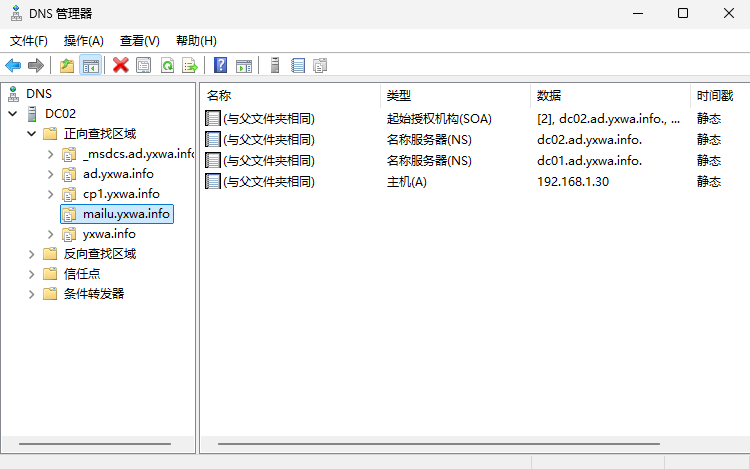Click the blue Back arrow in toolbar
Viewport: 750px width, 469px height.
[x=13, y=66]
